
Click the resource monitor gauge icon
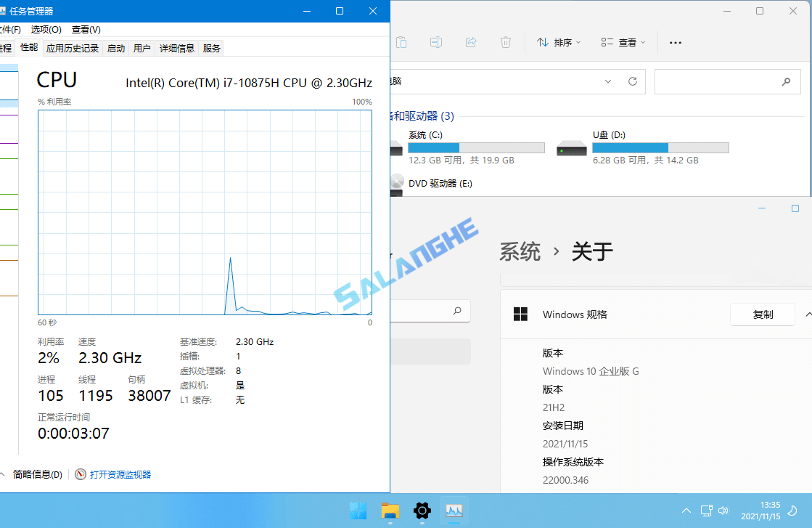click(x=81, y=475)
